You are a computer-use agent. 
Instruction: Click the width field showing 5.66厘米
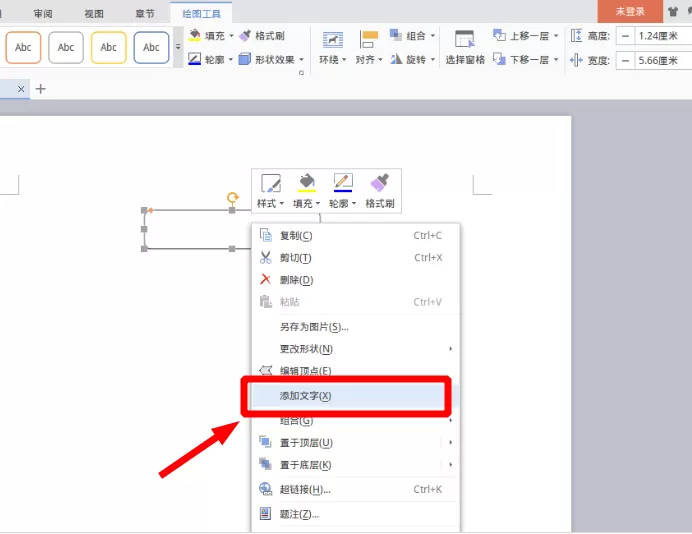coord(663,60)
